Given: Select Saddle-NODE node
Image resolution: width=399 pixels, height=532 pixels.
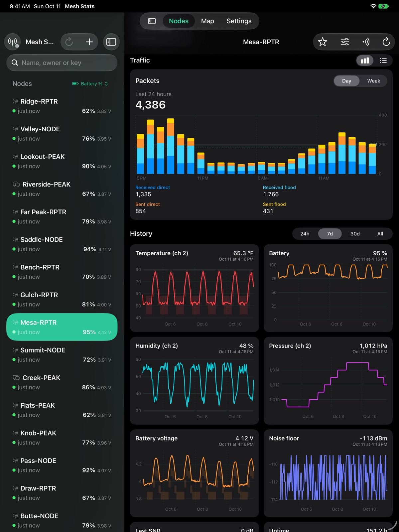Looking at the screenshot, I should click(x=62, y=244).
